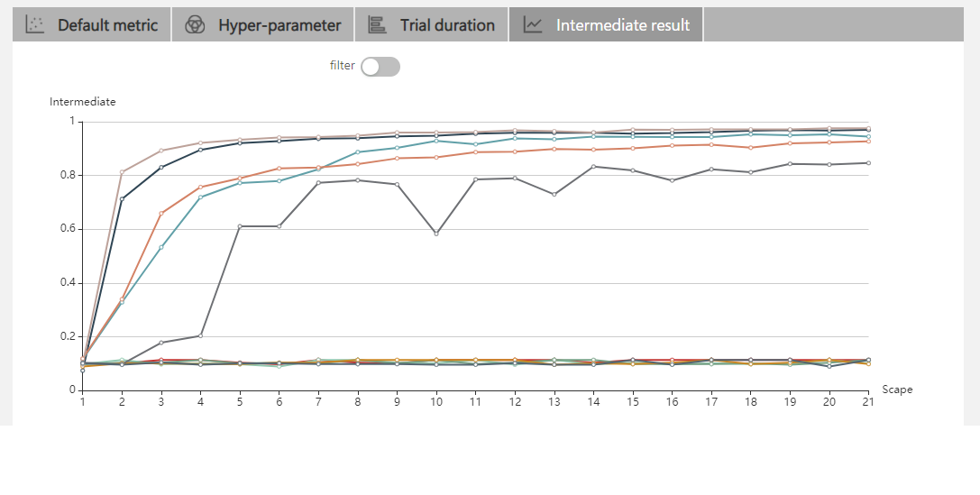Click the teal line's data point at step 3
This screenshot has width=980, height=495.
(x=161, y=247)
